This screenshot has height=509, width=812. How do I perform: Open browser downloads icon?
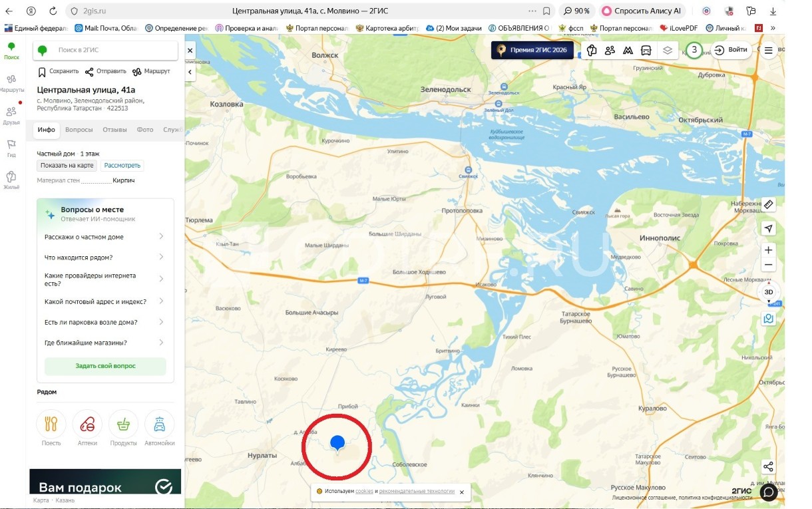coord(773,11)
